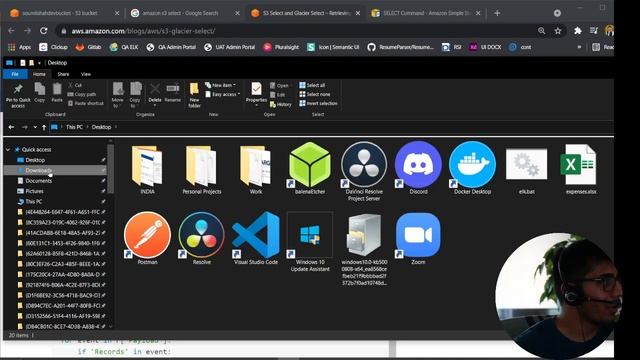Click Pin to Quick access
This screenshot has height=360, width=640.
18,96
